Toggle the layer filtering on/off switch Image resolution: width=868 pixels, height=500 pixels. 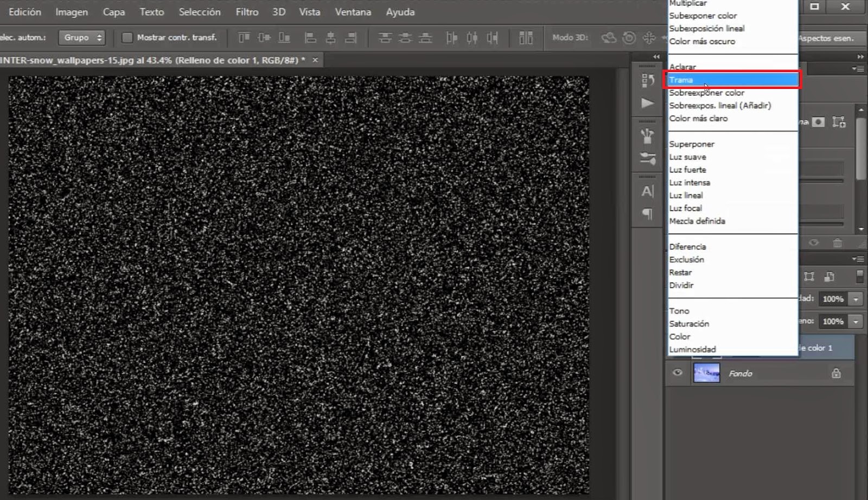click(859, 277)
